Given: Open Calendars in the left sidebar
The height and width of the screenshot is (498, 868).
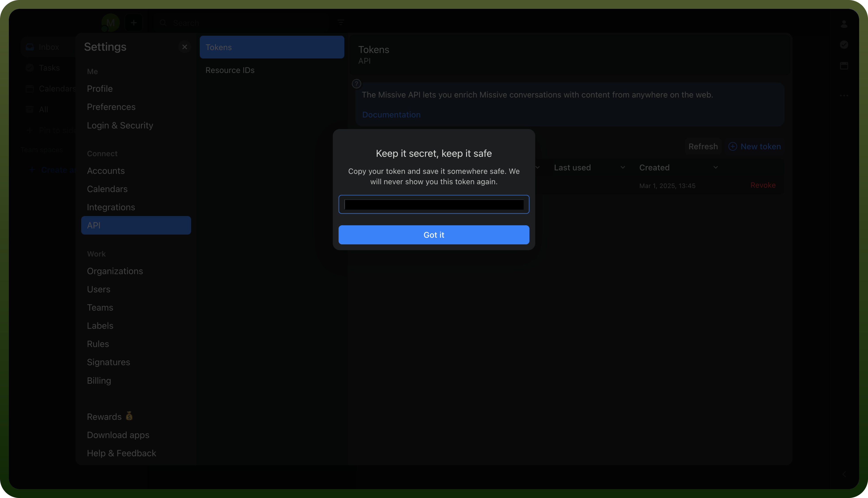Looking at the screenshot, I should (51, 89).
